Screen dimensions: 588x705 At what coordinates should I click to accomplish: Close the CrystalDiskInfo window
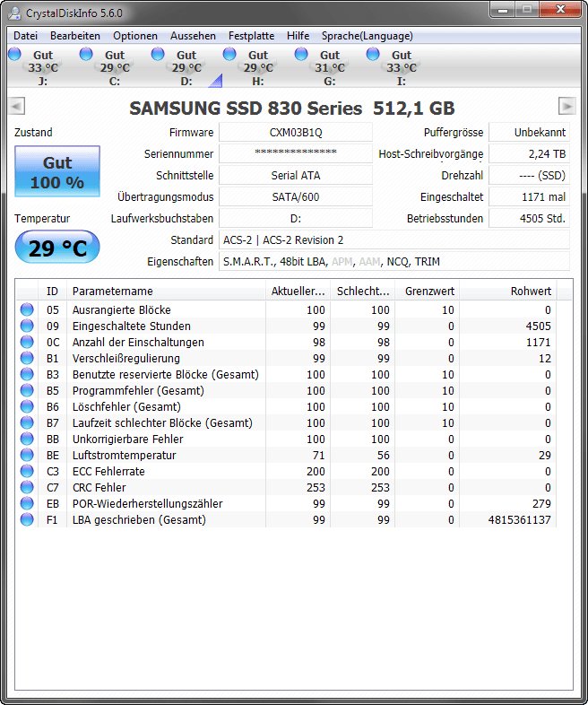560,10
